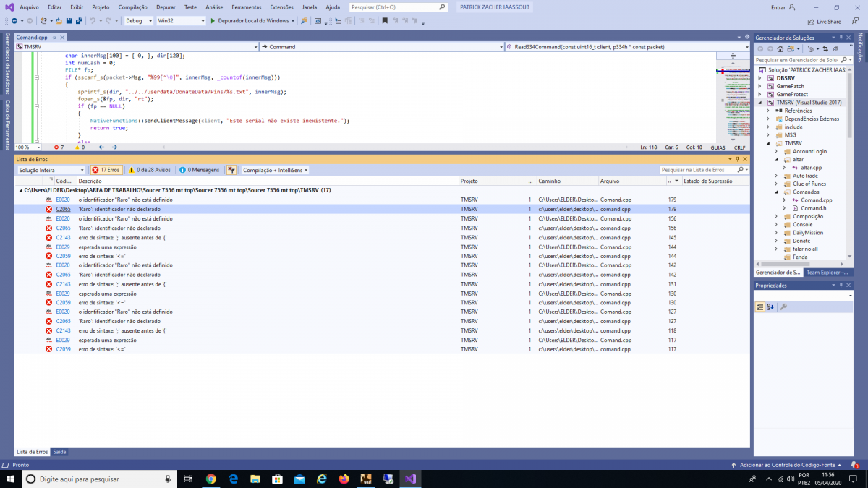Screen dimensions: 868x488
Task: Go to previous issue using left arrow
Action: click(x=101, y=147)
